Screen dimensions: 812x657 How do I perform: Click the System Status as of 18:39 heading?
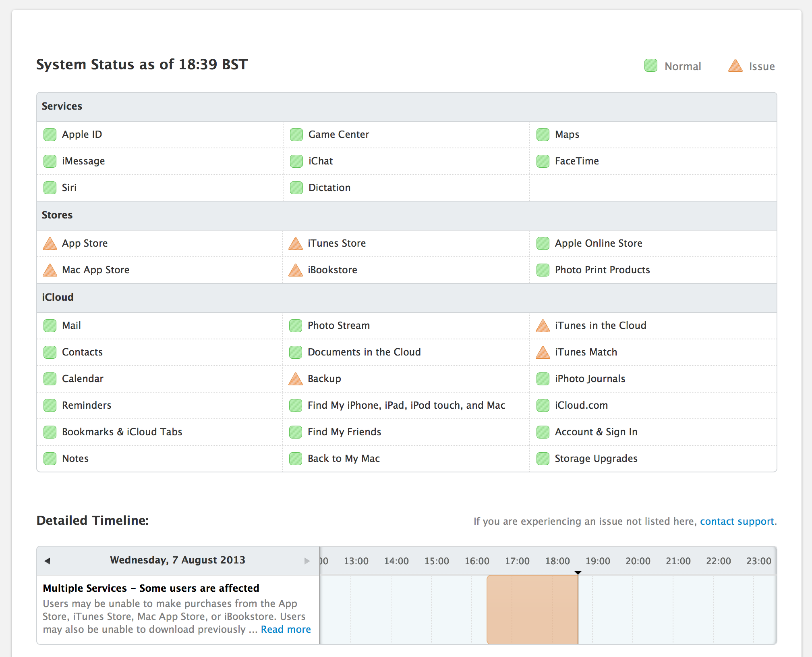click(142, 64)
